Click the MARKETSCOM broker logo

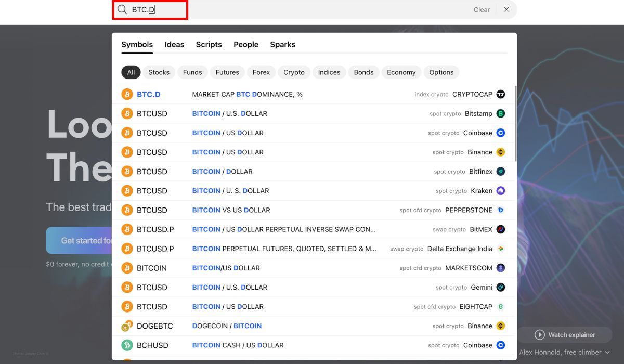[501, 268]
